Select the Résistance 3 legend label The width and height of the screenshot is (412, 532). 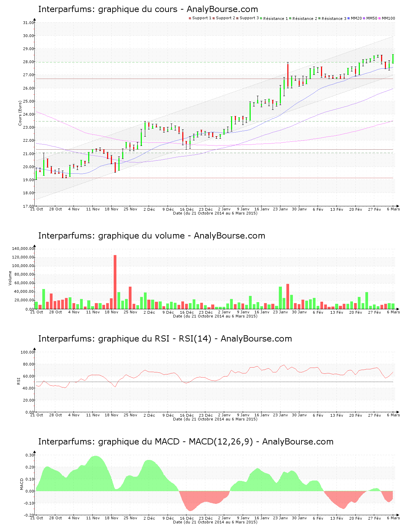click(334, 19)
